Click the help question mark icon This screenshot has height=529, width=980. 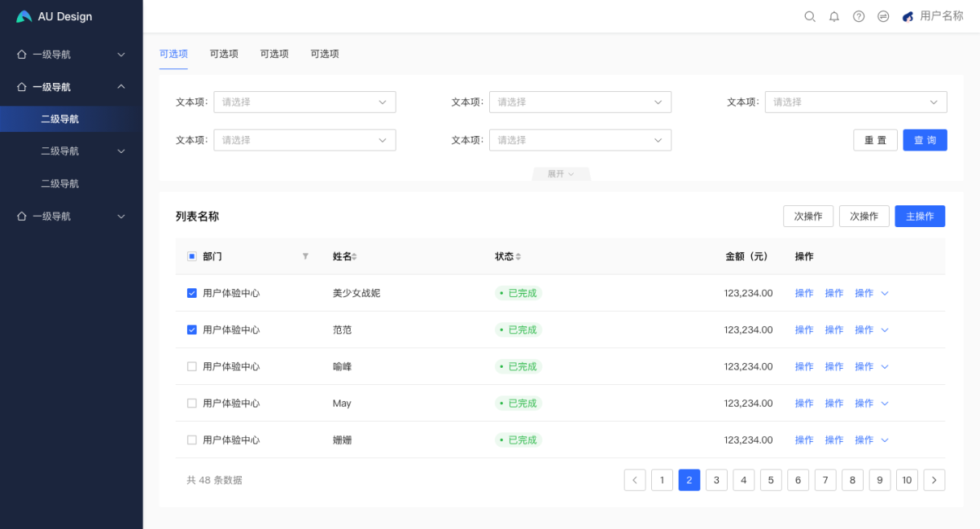coord(858,16)
